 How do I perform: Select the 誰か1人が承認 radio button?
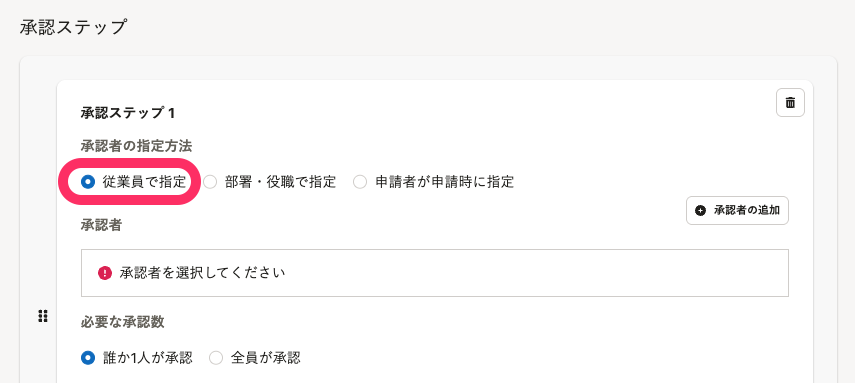pyautogui.click(x=87, y=358)
